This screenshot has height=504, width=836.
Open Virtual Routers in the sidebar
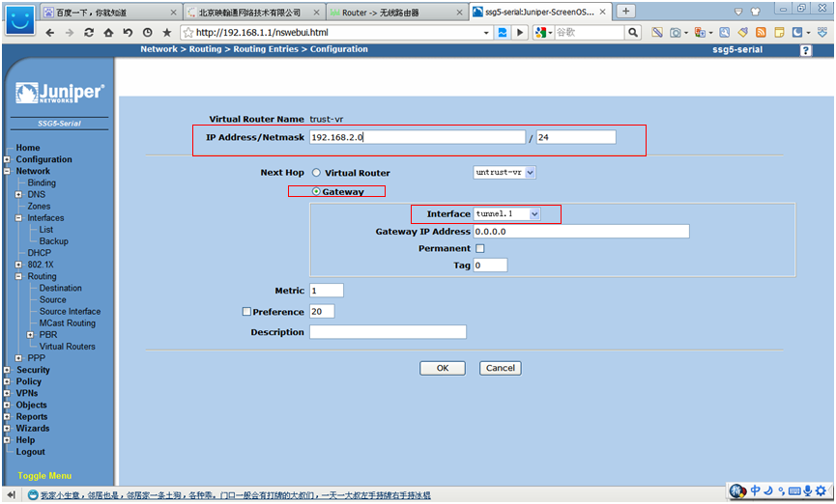[x=67, y=347]
